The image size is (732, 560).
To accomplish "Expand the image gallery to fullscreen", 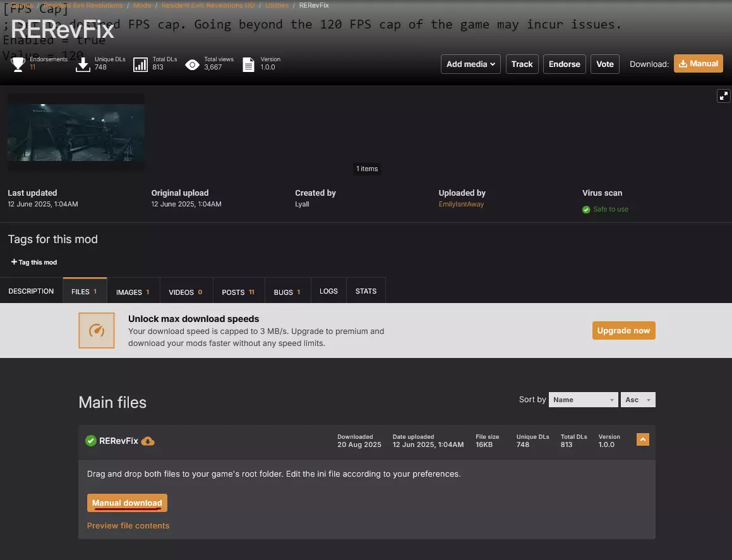I will click(723, 96).
